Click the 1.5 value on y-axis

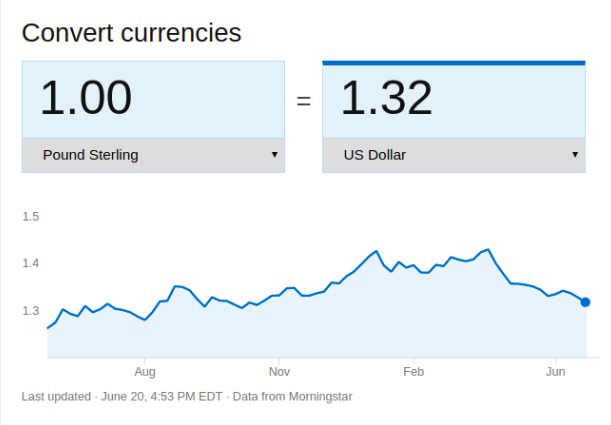[x=31, y=217]
